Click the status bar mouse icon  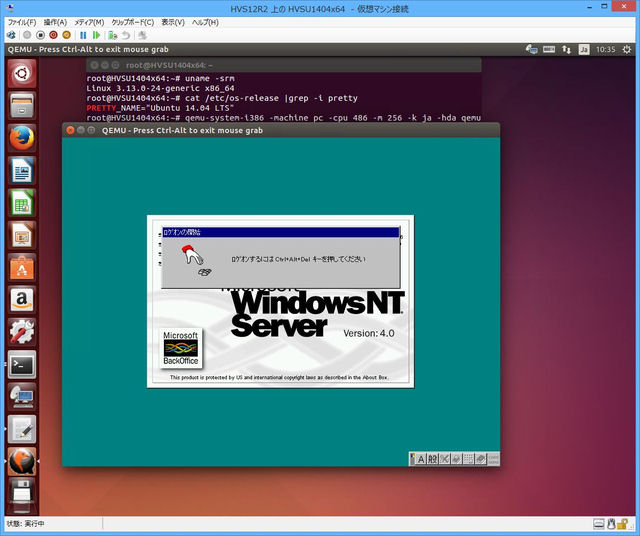coord(611,523)
